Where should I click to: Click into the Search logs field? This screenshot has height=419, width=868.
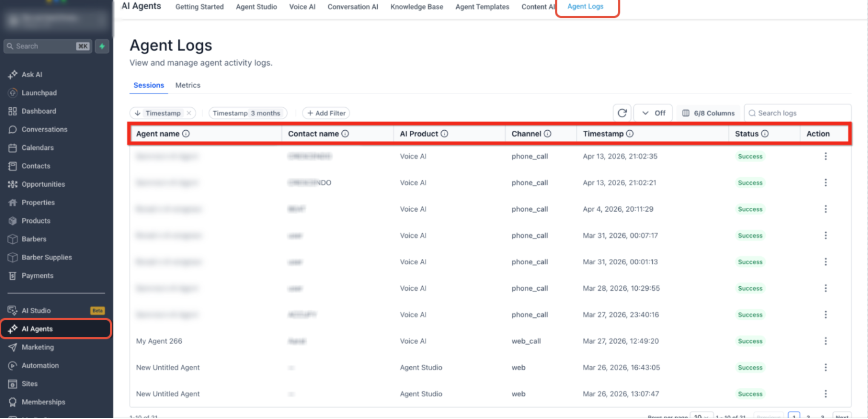[x=798, y=113]
